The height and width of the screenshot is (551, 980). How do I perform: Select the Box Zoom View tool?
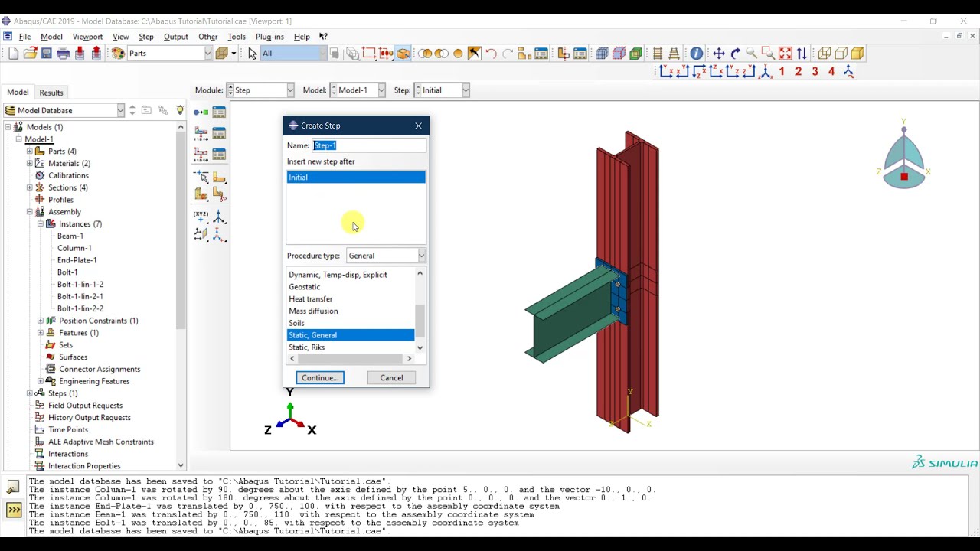point(768,54)
